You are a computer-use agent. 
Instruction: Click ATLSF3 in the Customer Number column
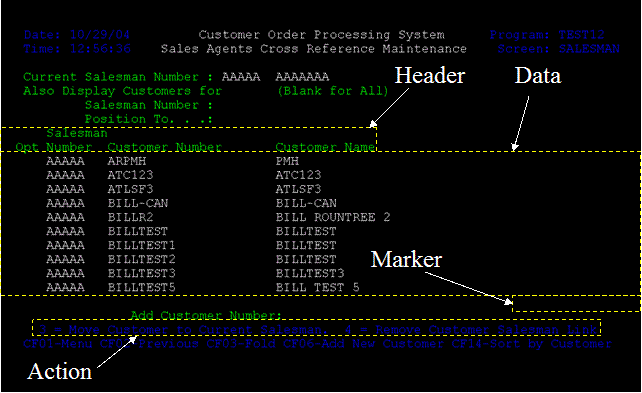[x=130, y=189]
